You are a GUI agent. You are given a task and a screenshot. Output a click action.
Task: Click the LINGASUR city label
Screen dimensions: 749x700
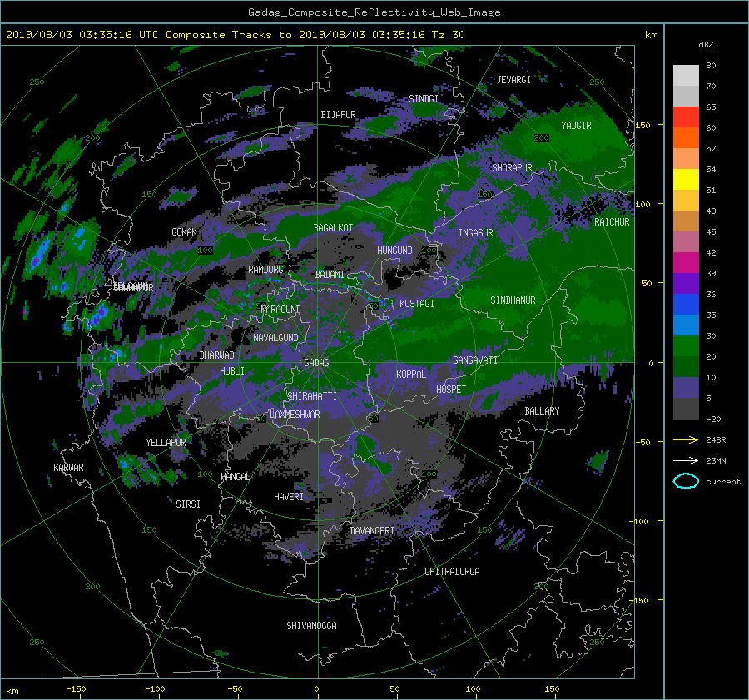pos(473,233)
